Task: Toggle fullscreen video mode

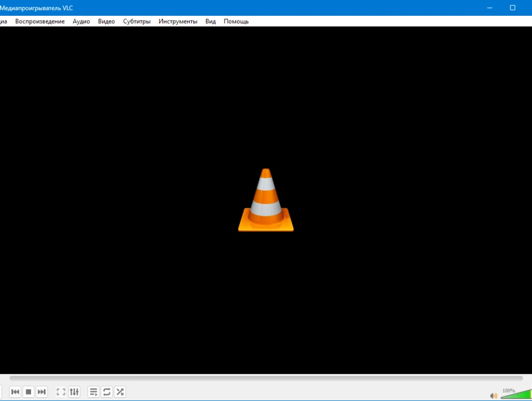Action: pyautogui.click(x=61, y=392)
